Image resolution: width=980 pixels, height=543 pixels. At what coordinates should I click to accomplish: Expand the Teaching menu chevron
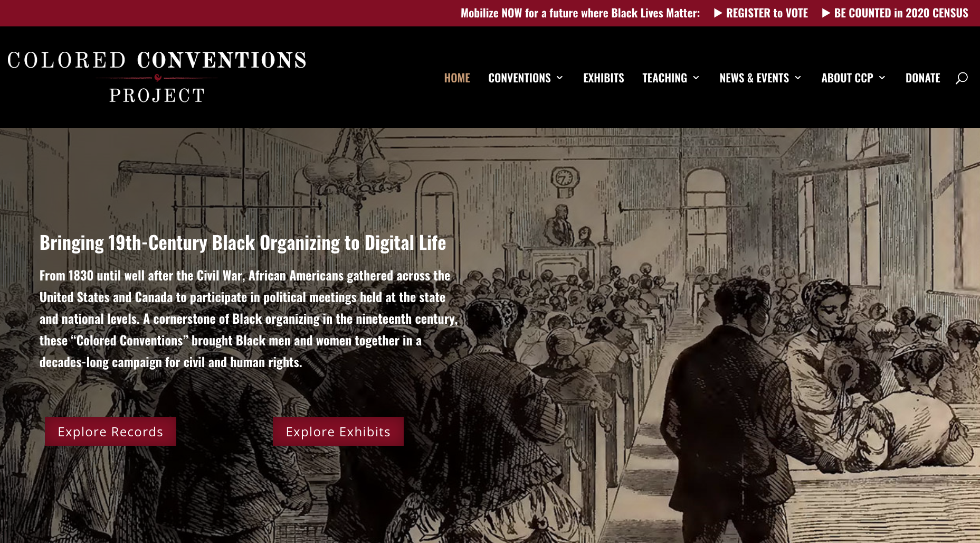click(x=696, y=78)
